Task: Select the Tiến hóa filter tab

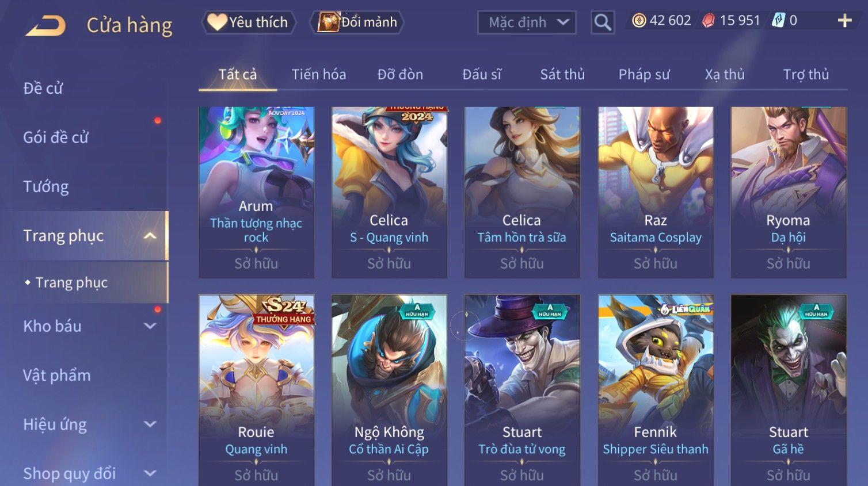Action: point(319,74)
